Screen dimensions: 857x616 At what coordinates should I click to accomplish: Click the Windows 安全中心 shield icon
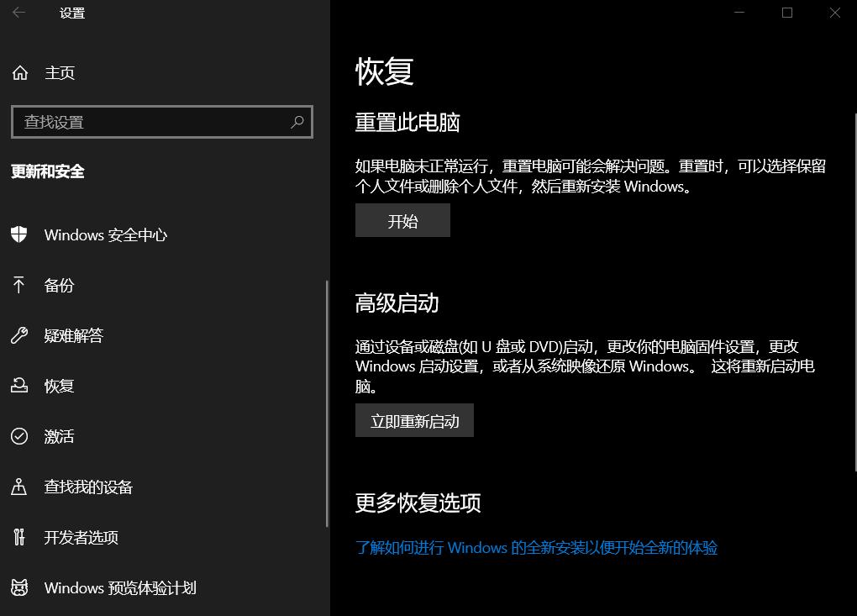(x=20, y=234)
